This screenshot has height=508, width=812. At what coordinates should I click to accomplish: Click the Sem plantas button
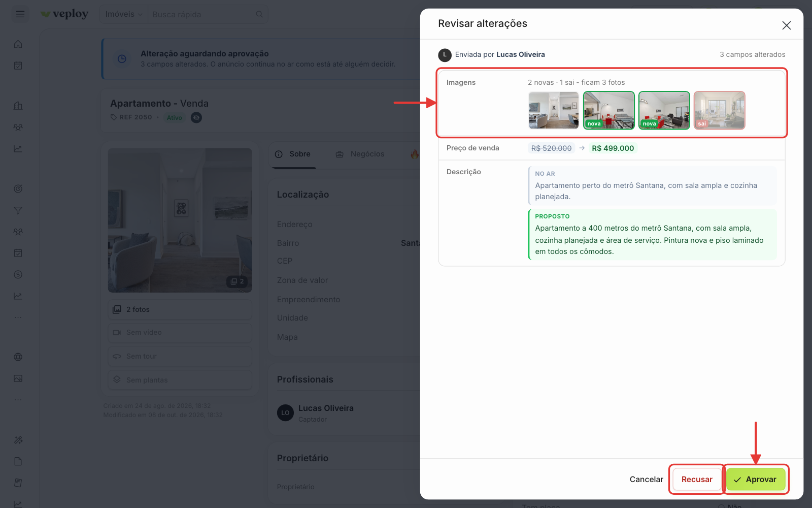(180, 380)
